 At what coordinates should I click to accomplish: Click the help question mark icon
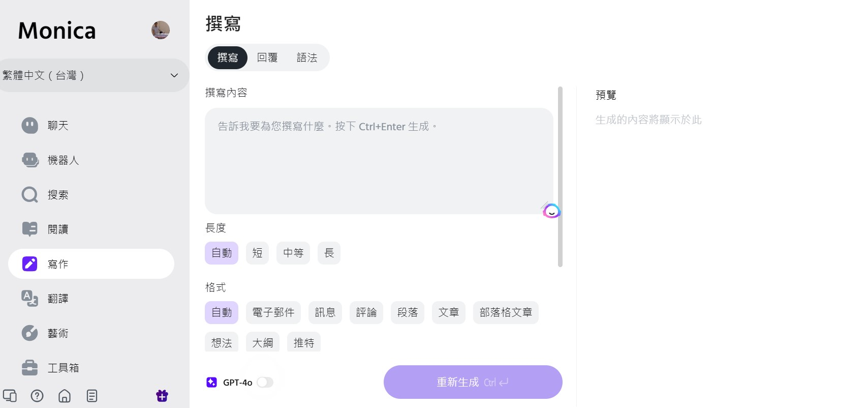click(x=37, y=396)
